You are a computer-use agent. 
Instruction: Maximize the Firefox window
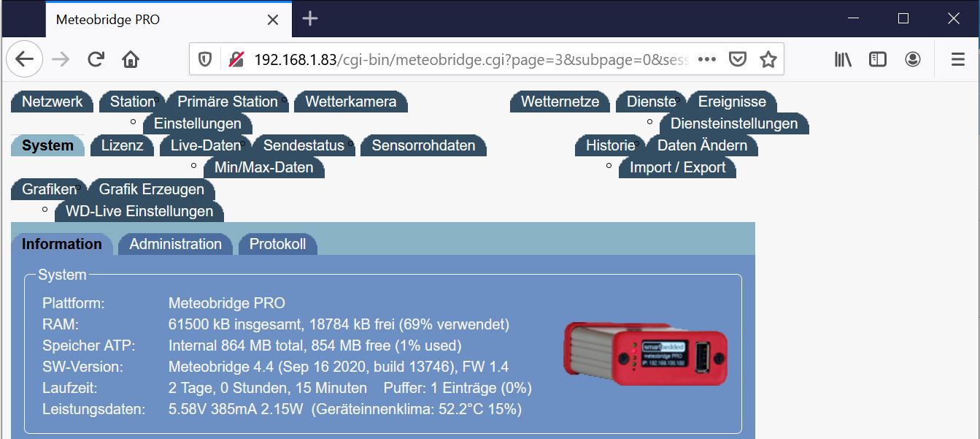click(903, 19)
